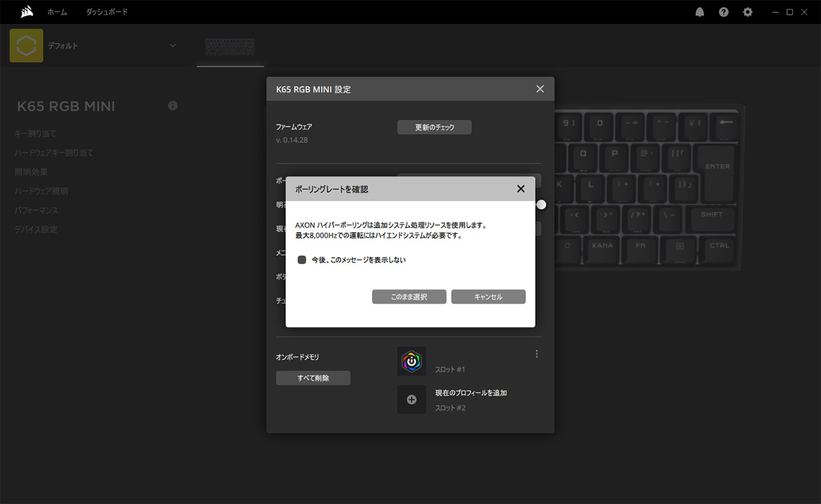Show K65 RGB MINI device info icon
Image resolution: width=821 pixels, height=504 pixels.
[173, 105]
